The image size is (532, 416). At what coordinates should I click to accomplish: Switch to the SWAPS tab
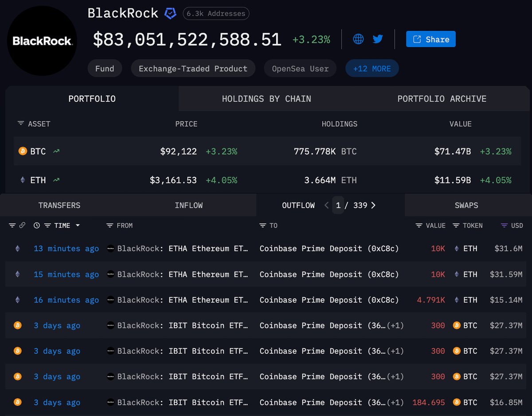[466, 205]
